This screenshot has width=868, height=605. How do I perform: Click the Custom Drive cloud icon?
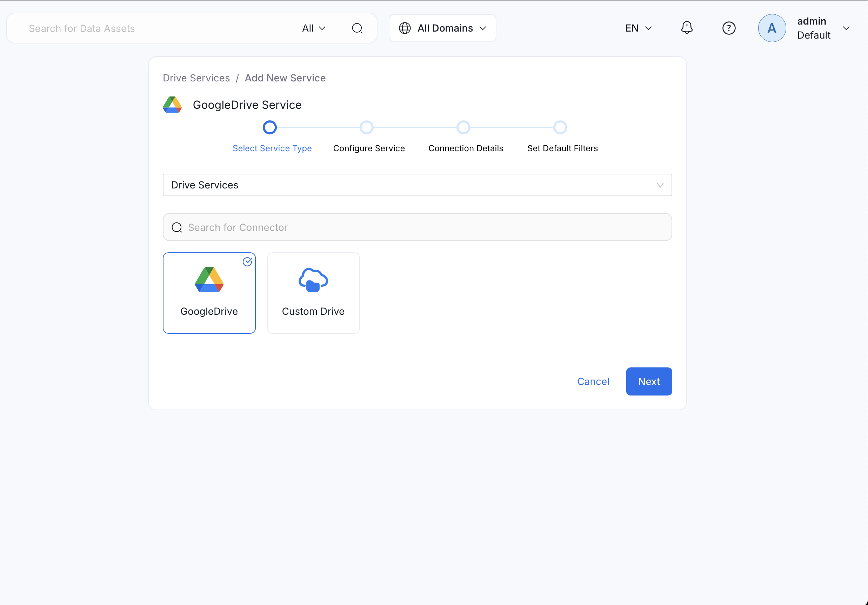[313, 280]
